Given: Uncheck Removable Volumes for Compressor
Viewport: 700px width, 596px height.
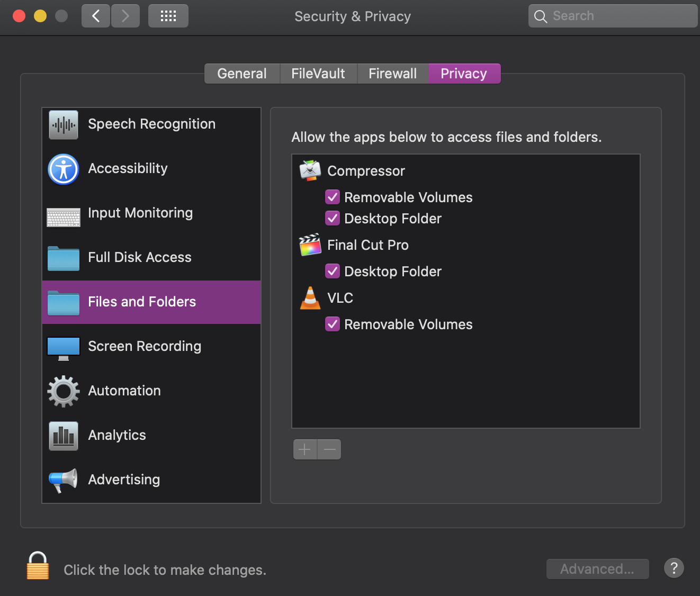Looking at the screenshot, I should pyautogui.click(x=333, y=197).
